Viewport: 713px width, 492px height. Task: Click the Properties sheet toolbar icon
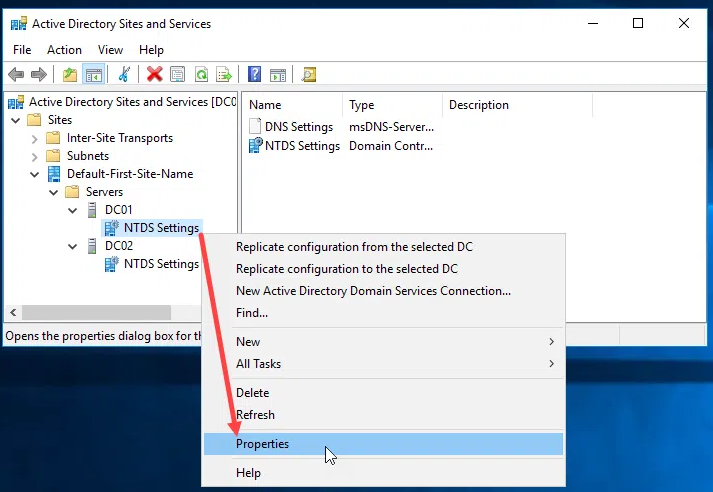pyautogui.click(x=177, y=74)
